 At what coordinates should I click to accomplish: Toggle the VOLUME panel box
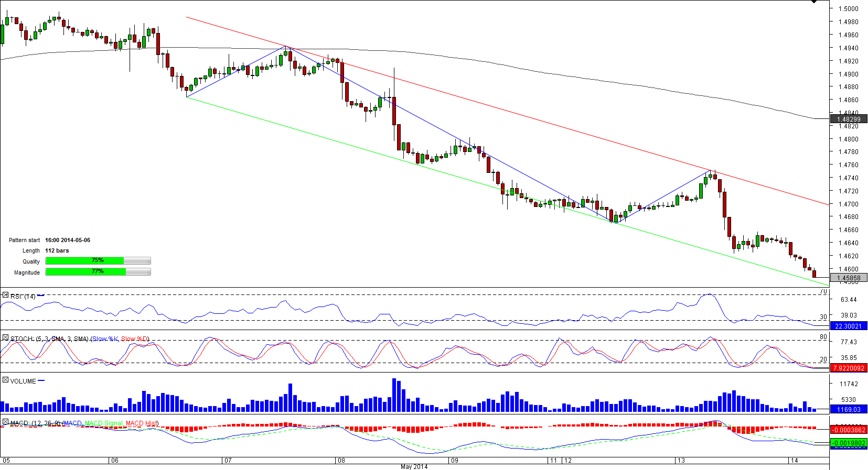[5, 380]
